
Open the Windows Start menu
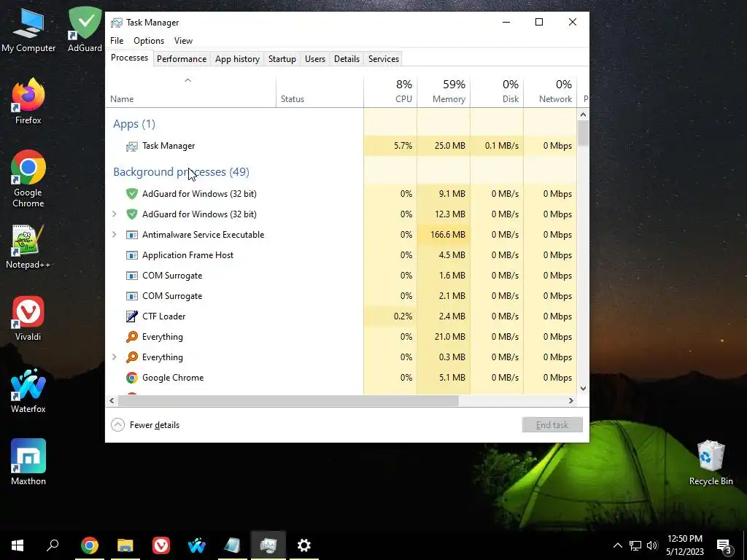point(18,545)
